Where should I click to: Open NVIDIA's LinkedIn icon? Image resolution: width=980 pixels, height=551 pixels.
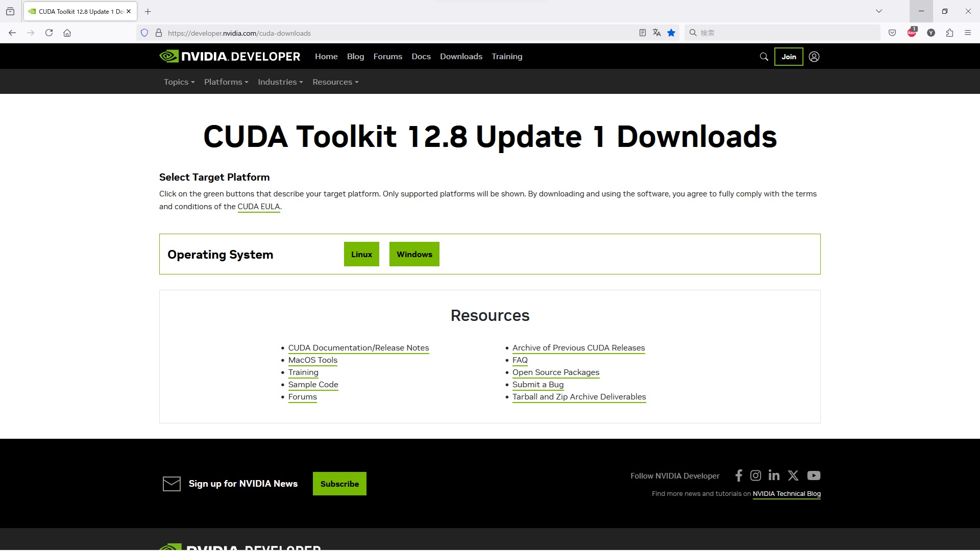point(774,475)
